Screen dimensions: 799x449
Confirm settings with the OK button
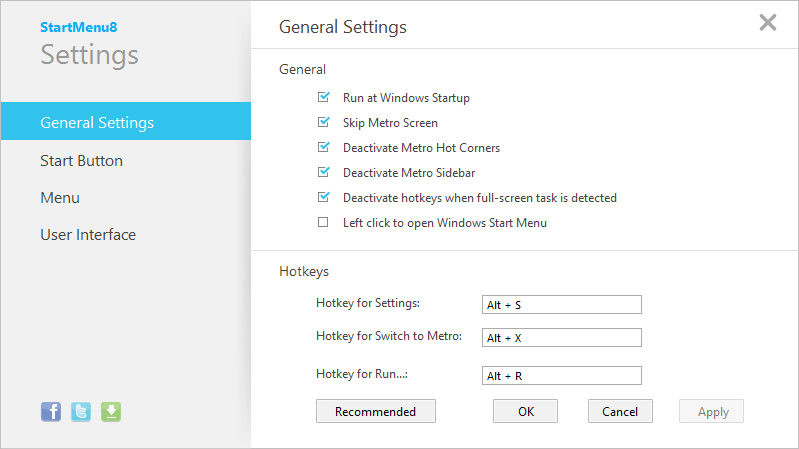click(x=526, y=411)
